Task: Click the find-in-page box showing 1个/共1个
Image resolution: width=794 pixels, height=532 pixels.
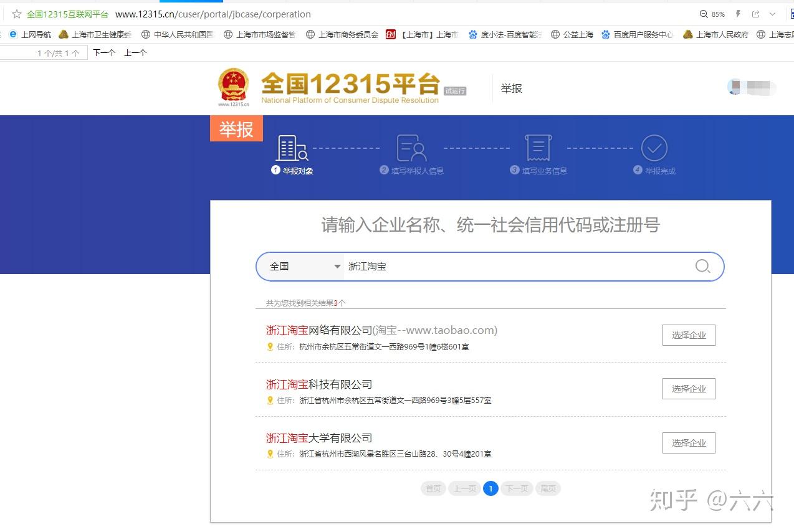Action: tap(44, 53)
